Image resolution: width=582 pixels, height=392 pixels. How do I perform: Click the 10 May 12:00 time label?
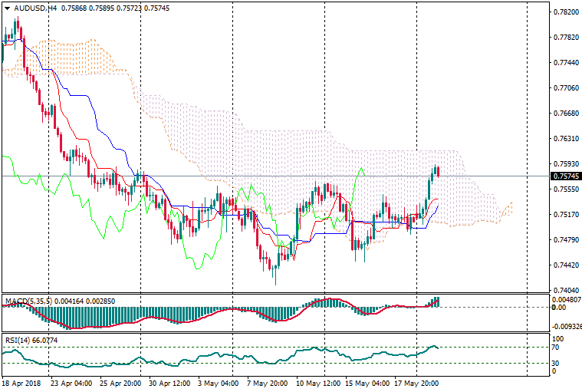[317, 382]
